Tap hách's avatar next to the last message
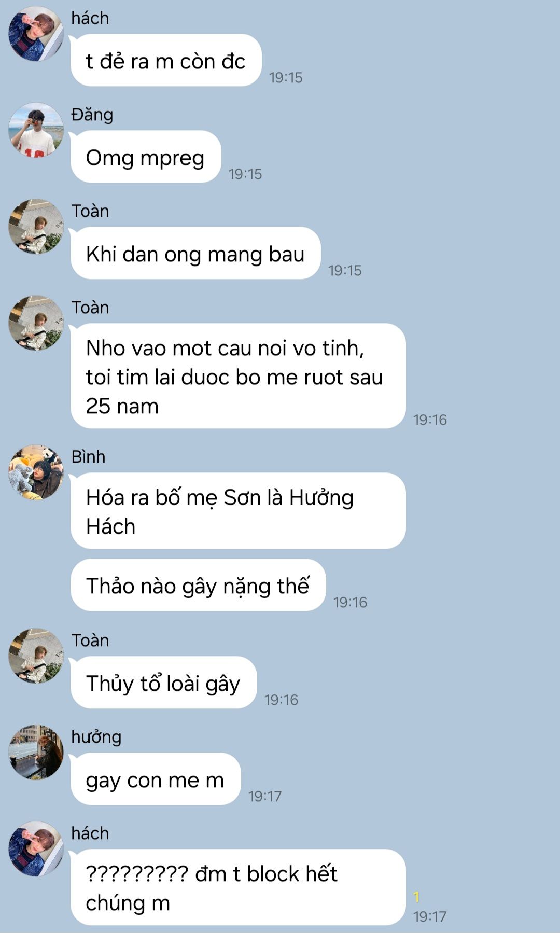This screenshot has height=933, width=560. 36,849
